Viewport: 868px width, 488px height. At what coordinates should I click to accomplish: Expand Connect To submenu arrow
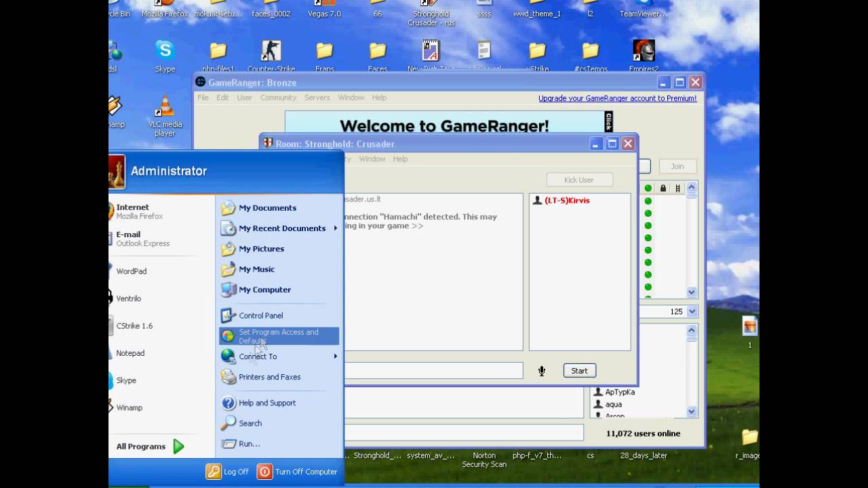[x=335, y=357]
